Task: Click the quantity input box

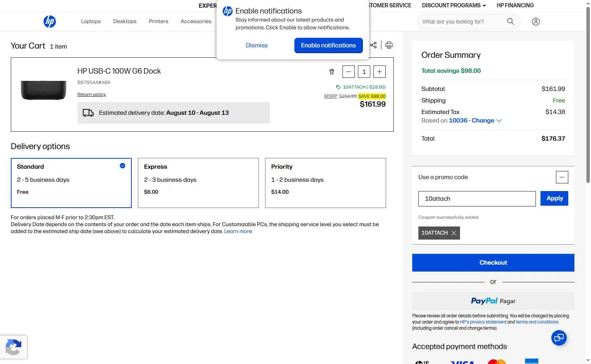Action: (x=364, y=72)
